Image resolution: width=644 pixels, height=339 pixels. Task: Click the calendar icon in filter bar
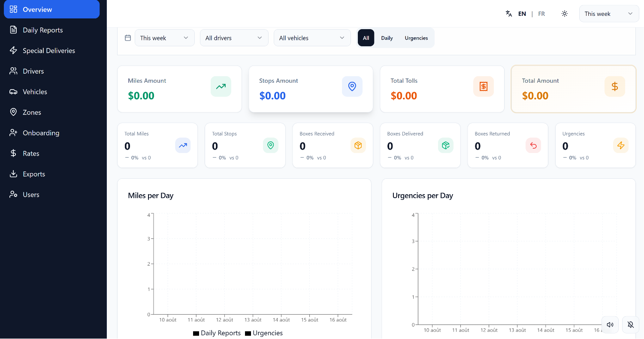[x=127, y=38]
